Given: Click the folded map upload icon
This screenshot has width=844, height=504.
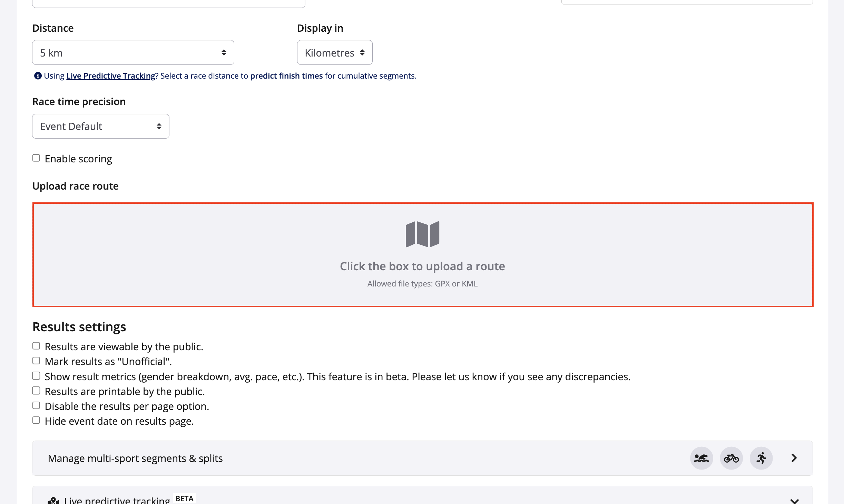Looking at the screenshot, I should point(422,234).
